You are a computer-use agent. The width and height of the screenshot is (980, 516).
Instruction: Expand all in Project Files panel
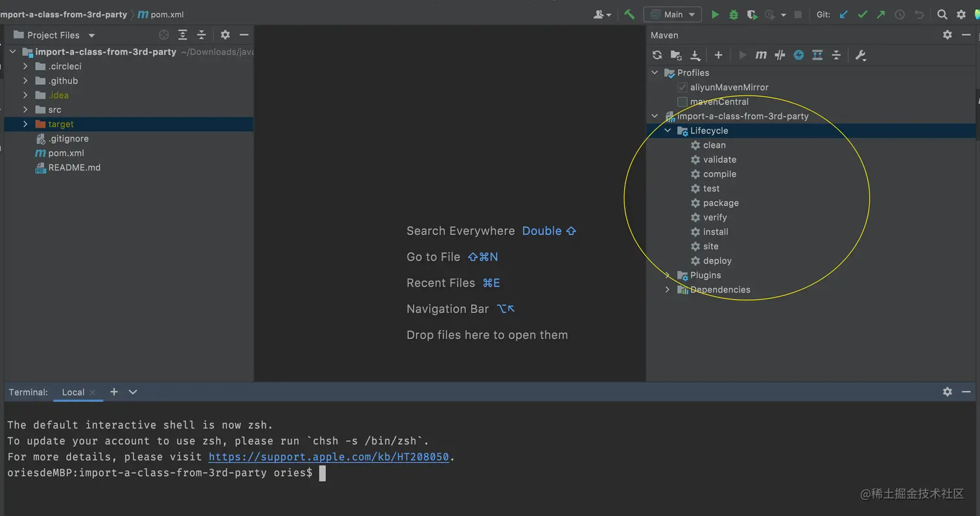(183, 35)
